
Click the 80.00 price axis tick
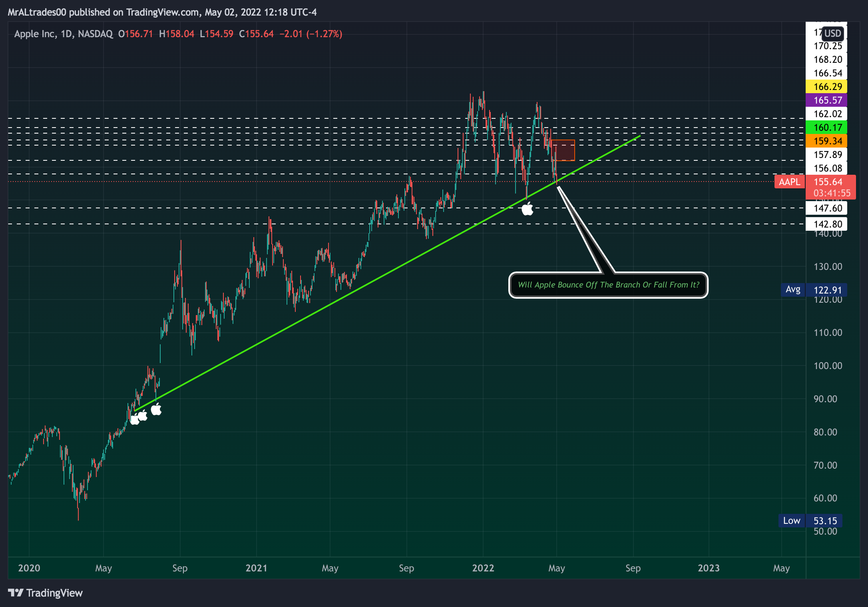coord(825,432)
